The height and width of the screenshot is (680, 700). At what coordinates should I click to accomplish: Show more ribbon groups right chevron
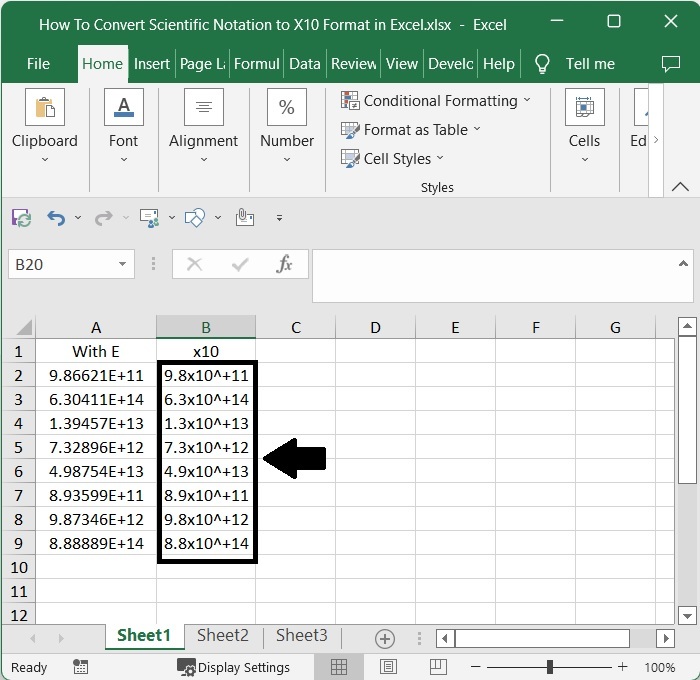coord(656,140)
